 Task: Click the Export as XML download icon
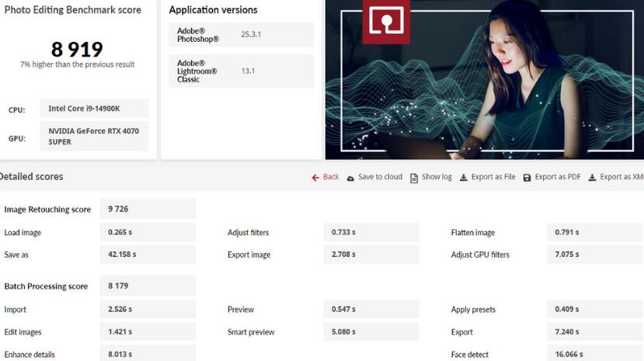(x=592, y=177)
